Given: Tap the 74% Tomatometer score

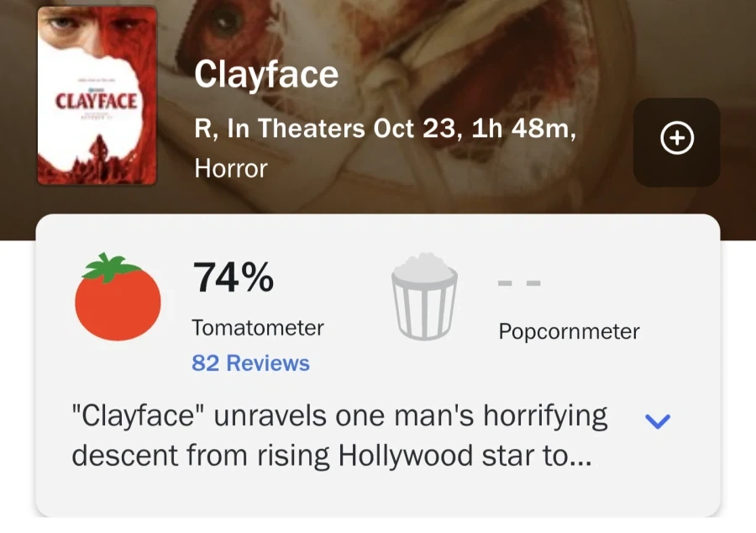Looking at the screenshot, I should pyautogui.click(x=234, y=277).
